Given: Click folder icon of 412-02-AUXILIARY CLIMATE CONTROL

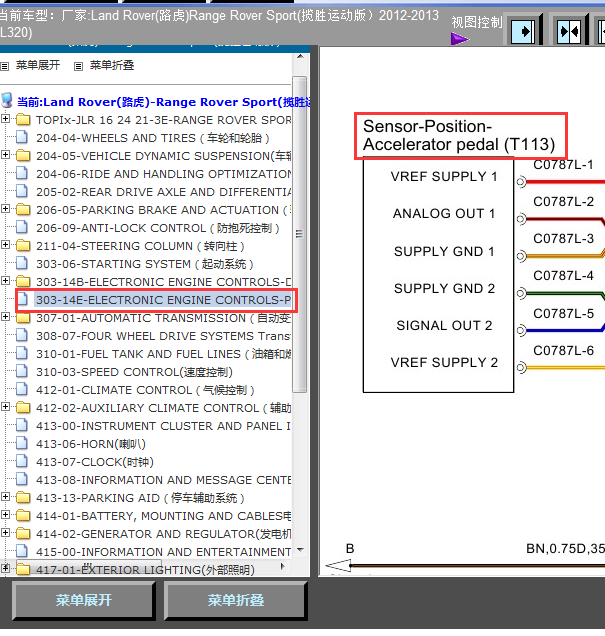Looking at the screenshot, I should (23, 407).
